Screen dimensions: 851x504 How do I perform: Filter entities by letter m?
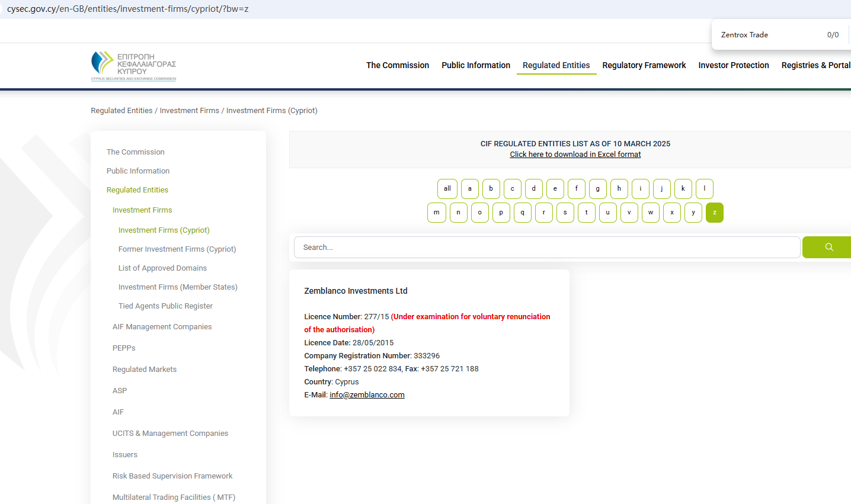tap(437, 213)
